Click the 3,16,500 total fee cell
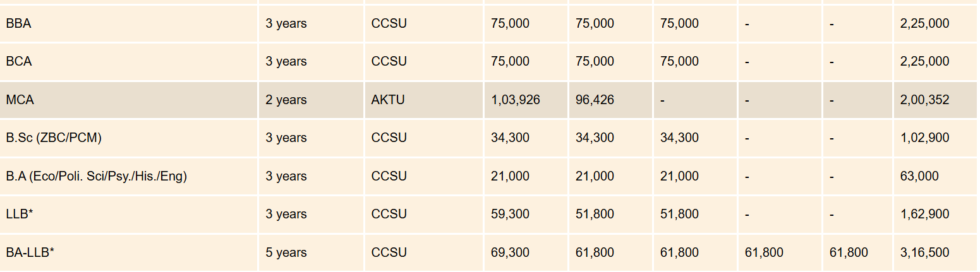 pyautogui.click(x=924, y=253)
